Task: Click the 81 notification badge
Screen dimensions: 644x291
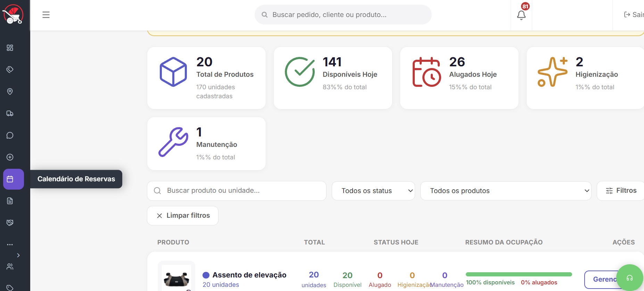Action: (x=525, y=6)
